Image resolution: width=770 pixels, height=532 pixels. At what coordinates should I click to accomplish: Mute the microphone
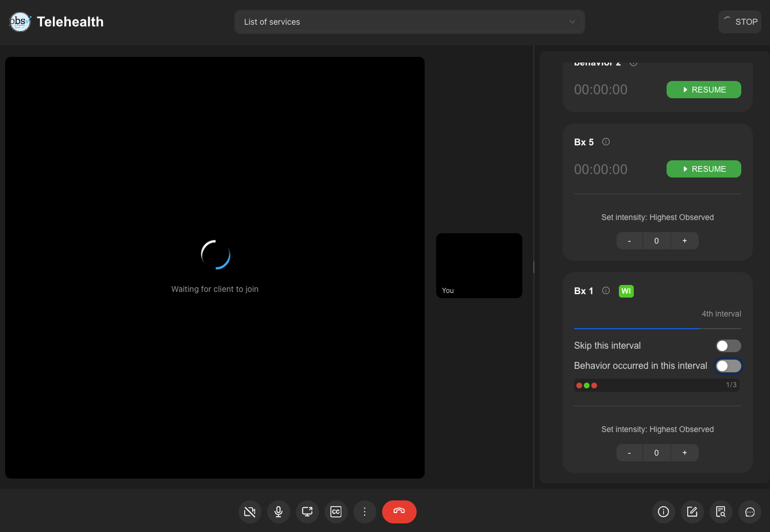click(x=278, y=512)
